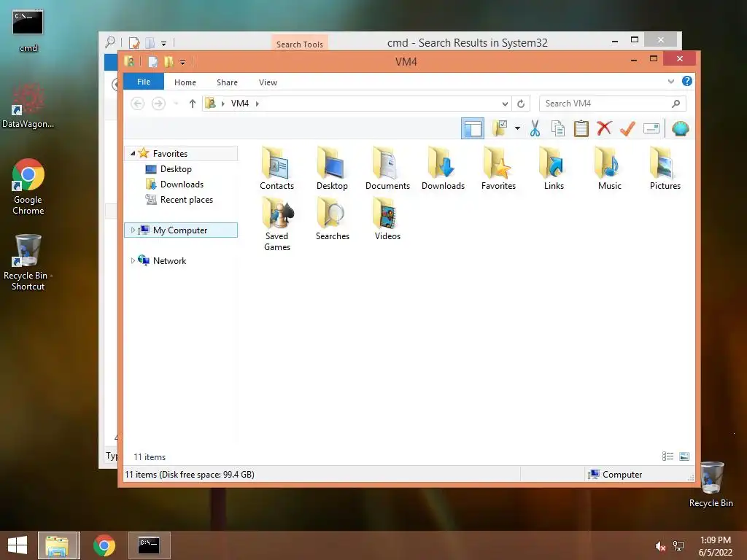Click Search Tools tab in cmd search window
This screenshot has width=747, height=560.
pos(300,44)
